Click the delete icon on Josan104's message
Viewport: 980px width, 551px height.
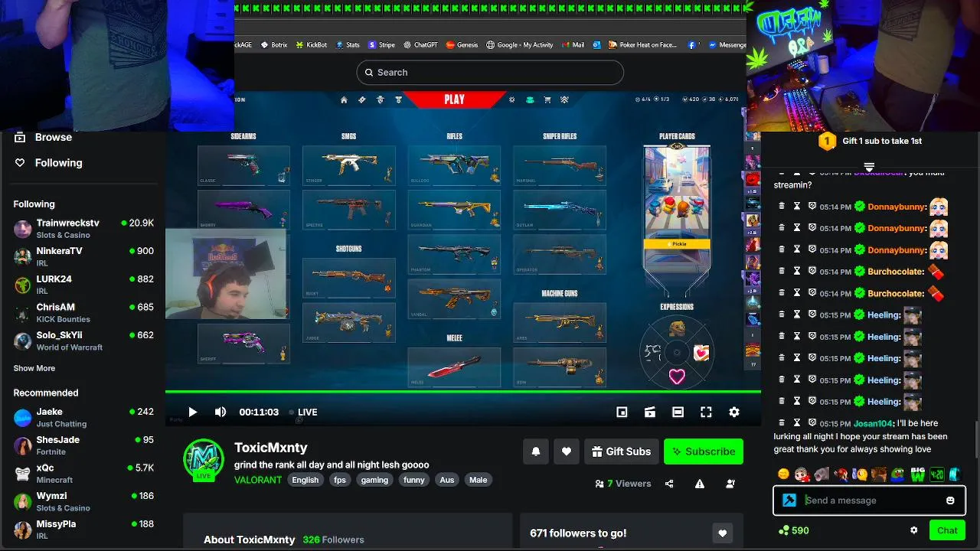click(x=782, y=422)
